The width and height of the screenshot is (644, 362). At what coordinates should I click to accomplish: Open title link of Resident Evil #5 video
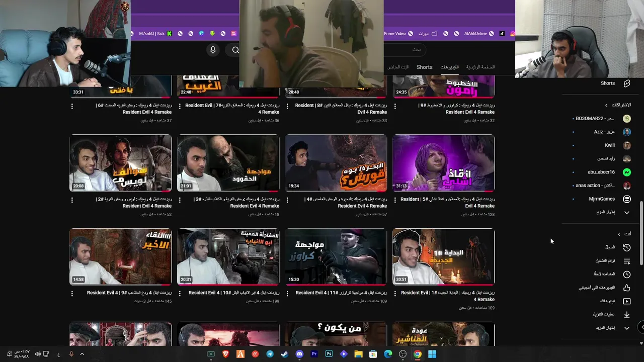point(448,202)
